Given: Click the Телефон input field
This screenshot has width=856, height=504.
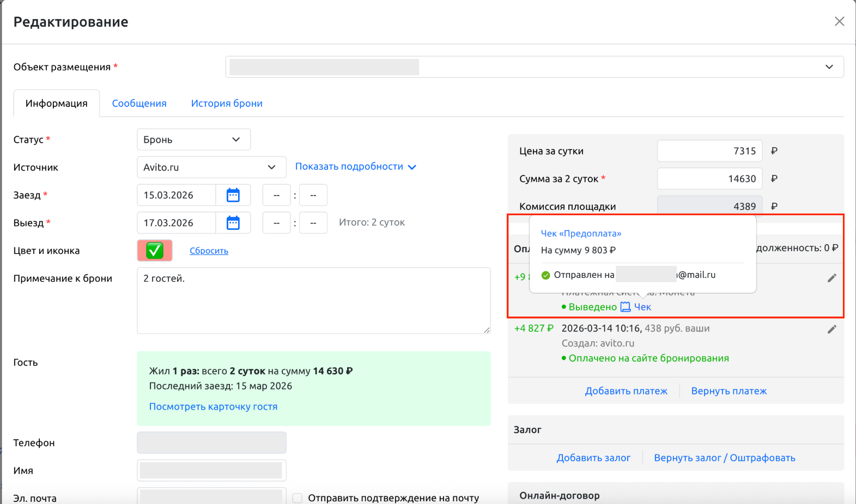Looking at the screenshot, I should [211, 443].
